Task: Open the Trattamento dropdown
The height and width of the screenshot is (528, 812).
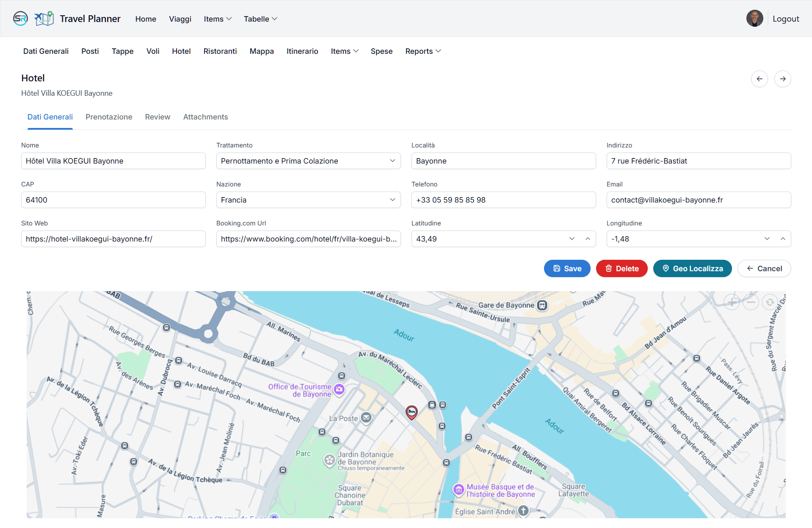Action: [308, 161]
